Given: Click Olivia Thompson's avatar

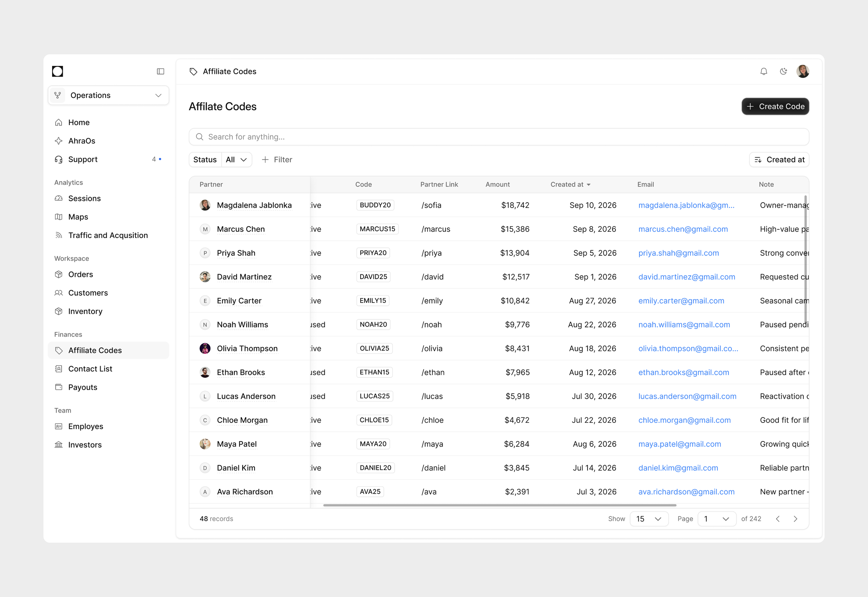Looking at the screenshot, I should pos(205,348).
